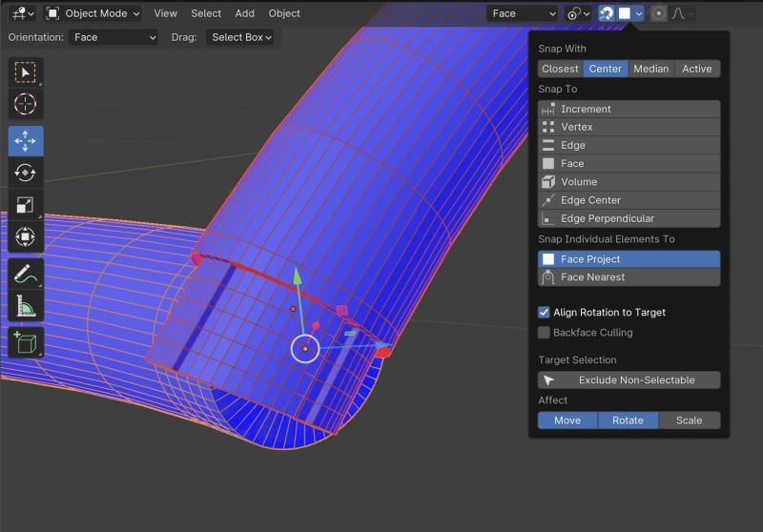The image size is (763, 532).
Task: Enable Vertex snapping
Action: click(629, 127)
